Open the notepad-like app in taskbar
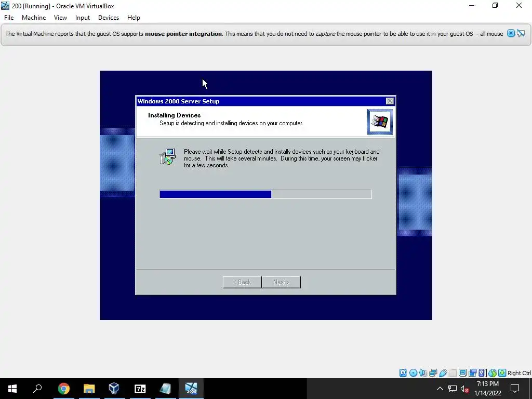Screen dimensions: 532x399 click(x=166, y=389)
